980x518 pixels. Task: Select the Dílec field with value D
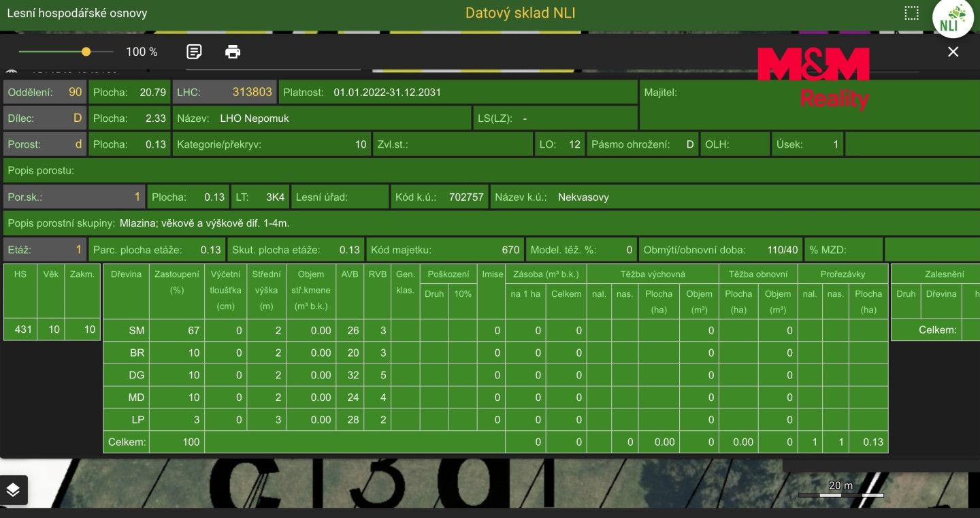[45, 118]
